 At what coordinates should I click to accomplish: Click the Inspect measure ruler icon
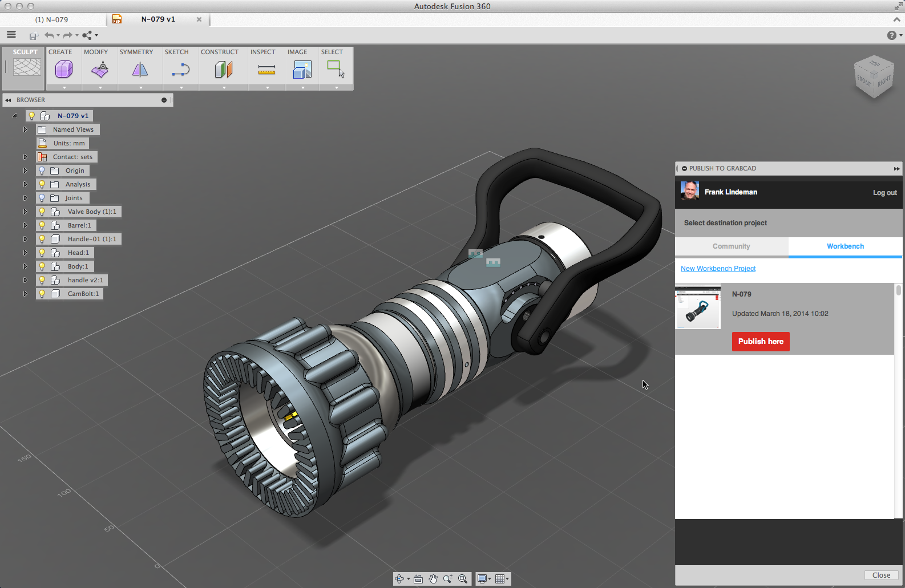click(x=266, y=70)
